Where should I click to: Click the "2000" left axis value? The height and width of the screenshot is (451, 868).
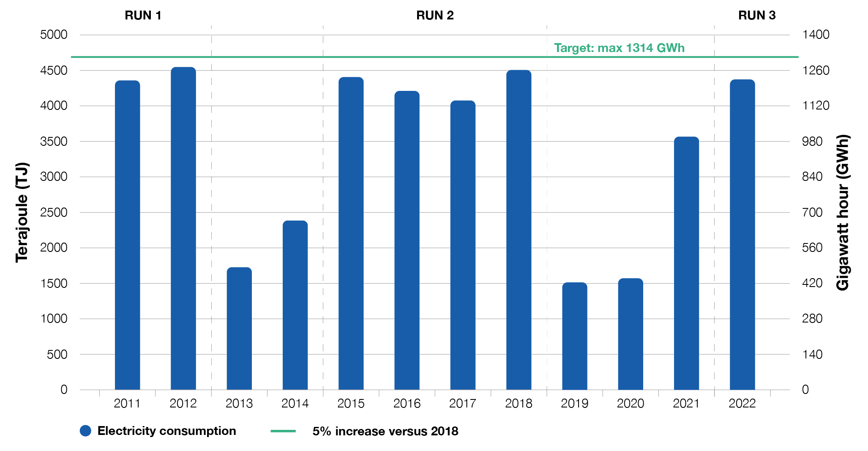(x=54, y=248)
